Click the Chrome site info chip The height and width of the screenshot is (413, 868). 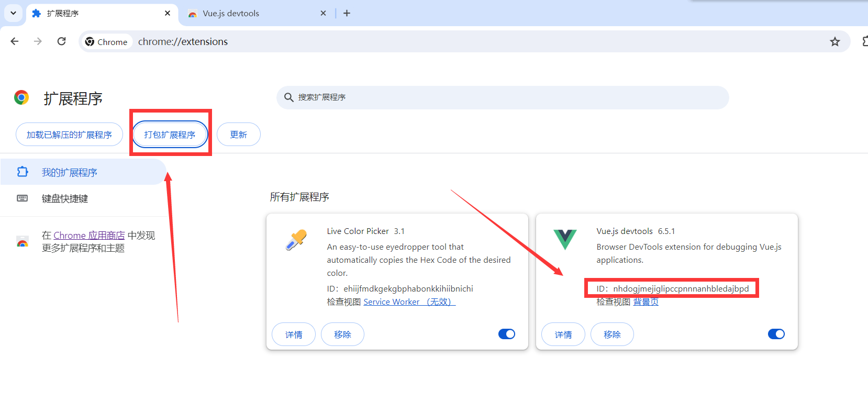[107, 42]
